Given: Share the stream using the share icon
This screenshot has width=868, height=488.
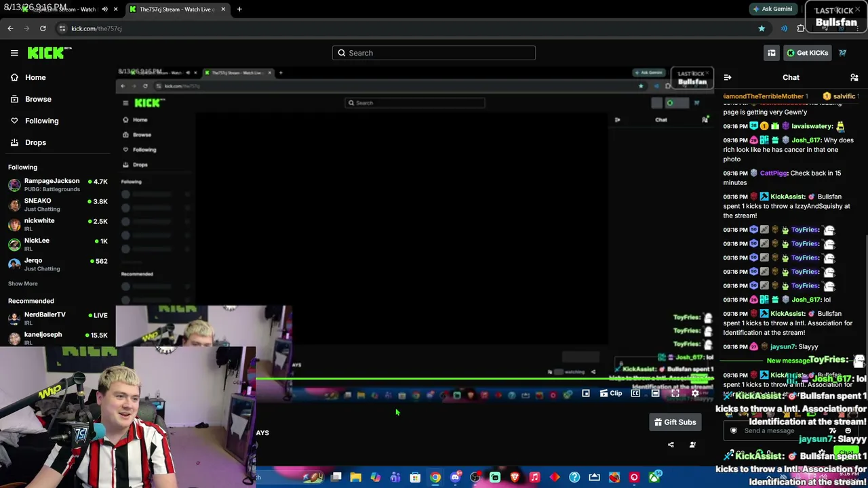Looking at the screenshot, I should (671, 445).
